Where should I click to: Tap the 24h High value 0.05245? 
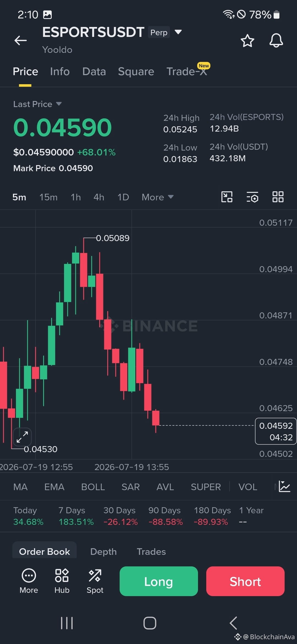pyautogui.click(x=180, y=129)
